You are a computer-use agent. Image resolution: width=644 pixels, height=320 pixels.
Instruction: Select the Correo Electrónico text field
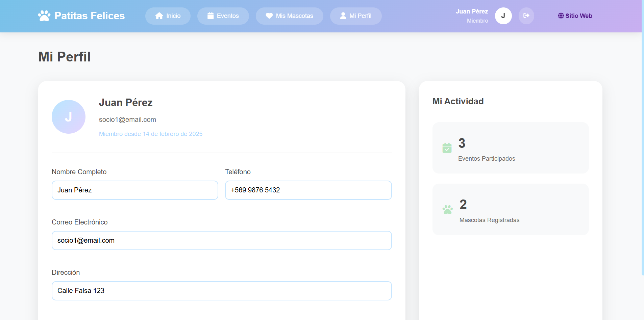point(222,240)
